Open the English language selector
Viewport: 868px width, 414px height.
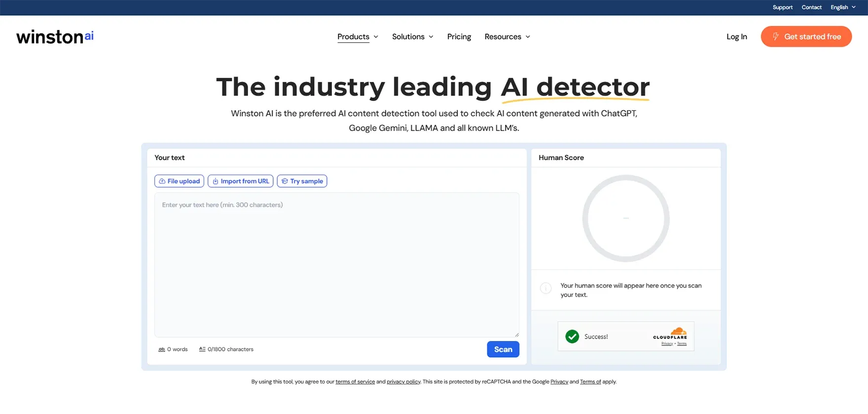[x=843, y=7]
